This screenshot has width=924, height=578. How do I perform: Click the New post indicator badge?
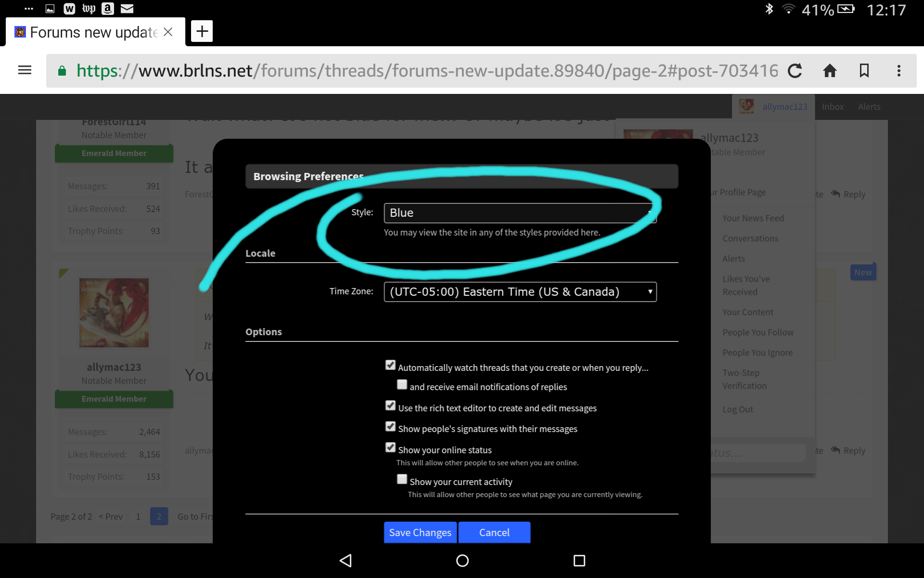(x=863, y=272)
